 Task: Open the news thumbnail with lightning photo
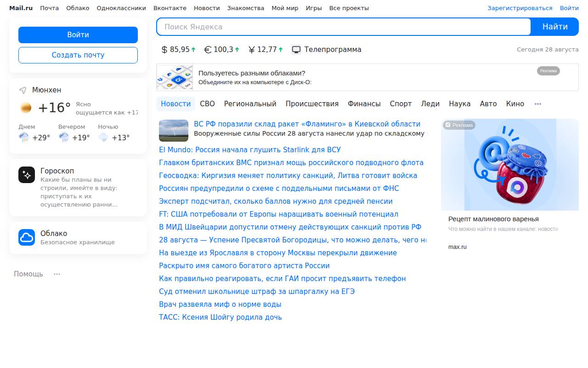pos(174,131)
